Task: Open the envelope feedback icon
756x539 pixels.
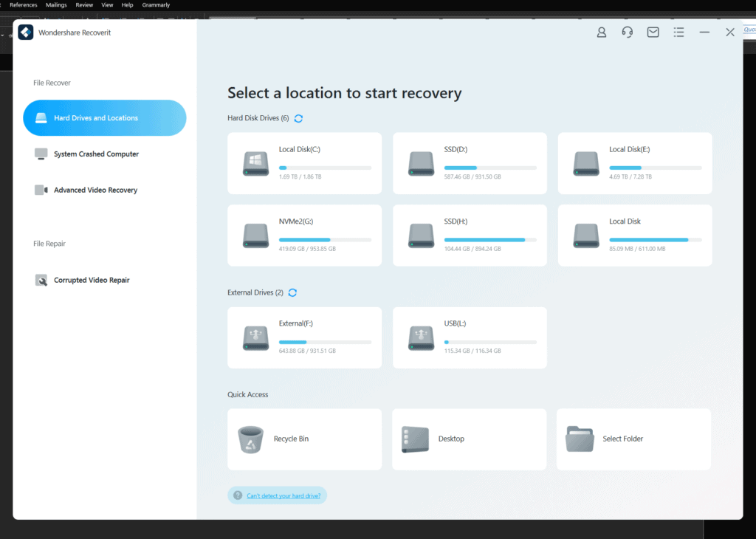Action: (x=653, y=32)
